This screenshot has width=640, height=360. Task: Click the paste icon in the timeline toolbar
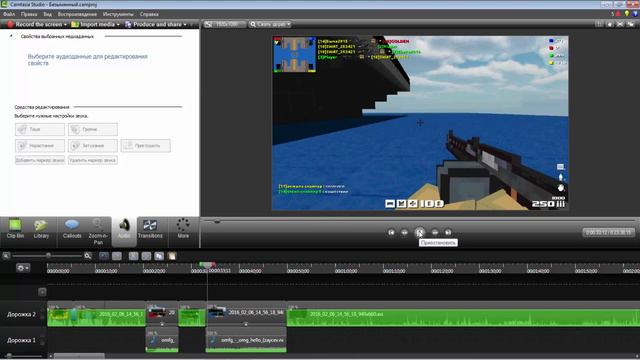[x=172, y=256]
